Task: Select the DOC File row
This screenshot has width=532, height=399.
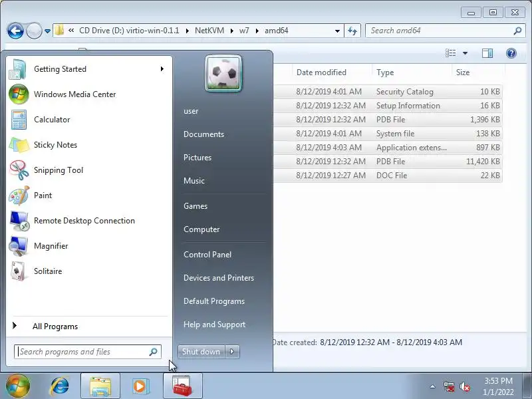Action: tap(388, 176)
